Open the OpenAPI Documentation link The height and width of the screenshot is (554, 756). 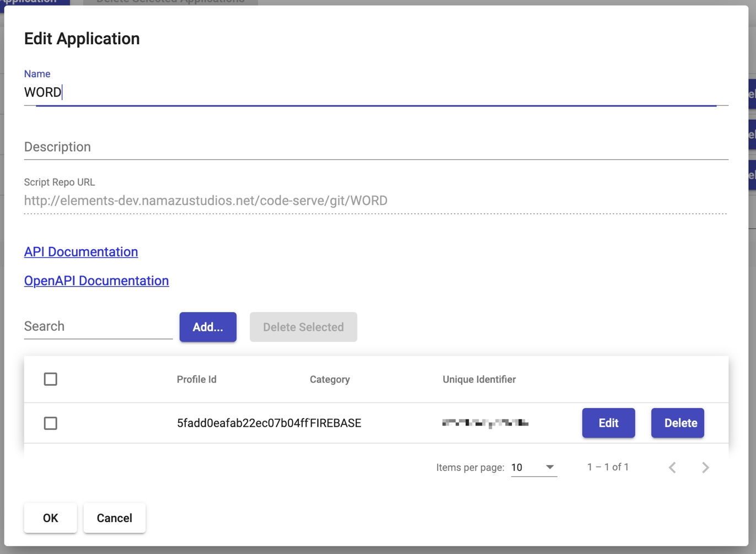click(x=96, y=281)
